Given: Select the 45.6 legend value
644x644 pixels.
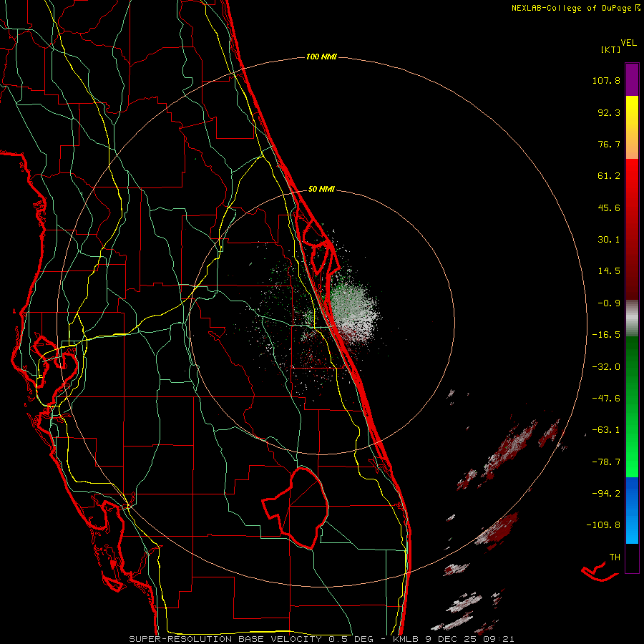Looking at the screenshot, I should point(609,208).
